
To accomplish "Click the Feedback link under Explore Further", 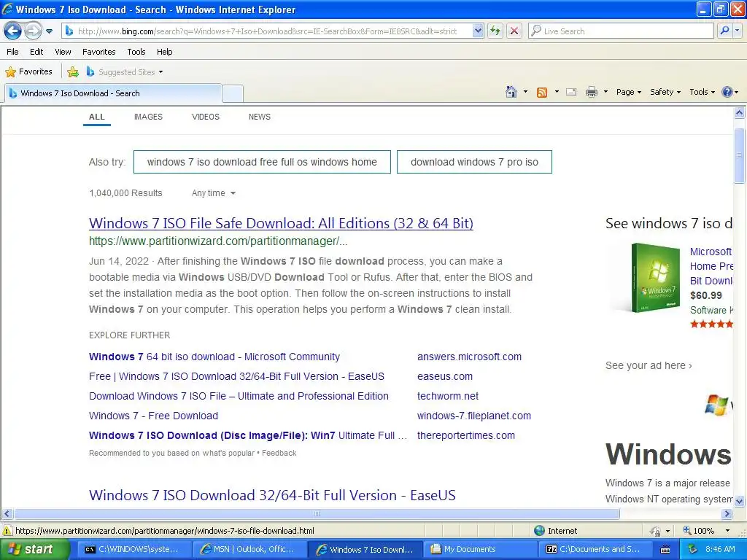I will 279,453.
